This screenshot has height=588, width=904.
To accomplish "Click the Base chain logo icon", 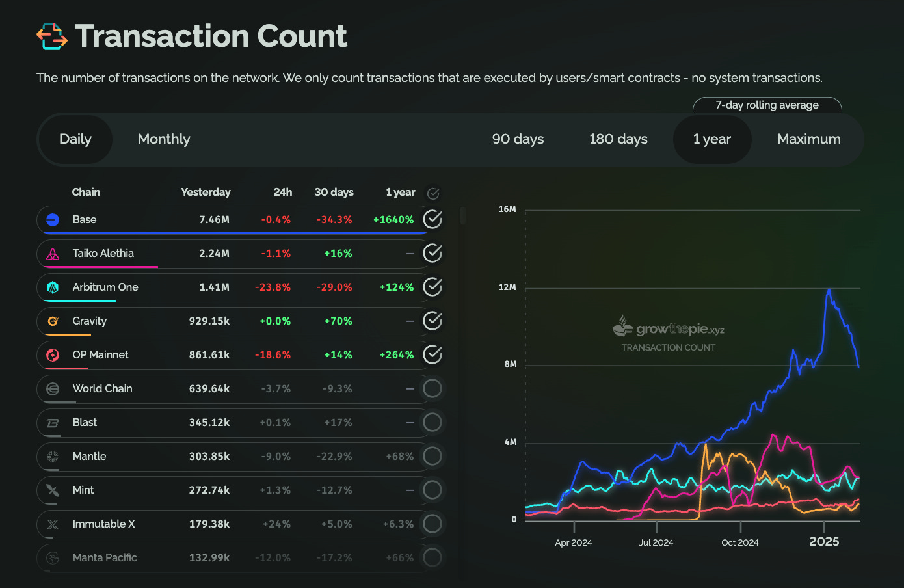I will tap(53, 220).
